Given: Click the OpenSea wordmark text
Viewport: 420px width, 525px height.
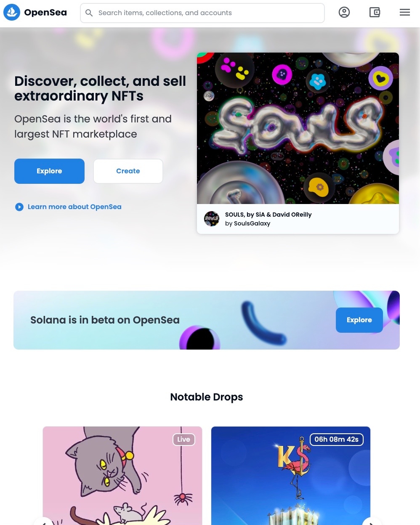Looking at the screenshot, I should [45, 13].
